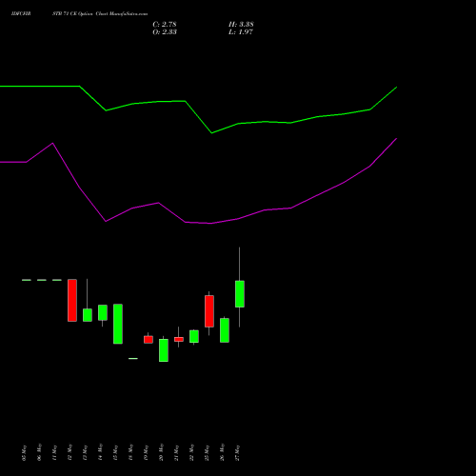The width and height of the screenshot is (476, 476).
Task: Select the 05 May date label
Action: (24, 453)
